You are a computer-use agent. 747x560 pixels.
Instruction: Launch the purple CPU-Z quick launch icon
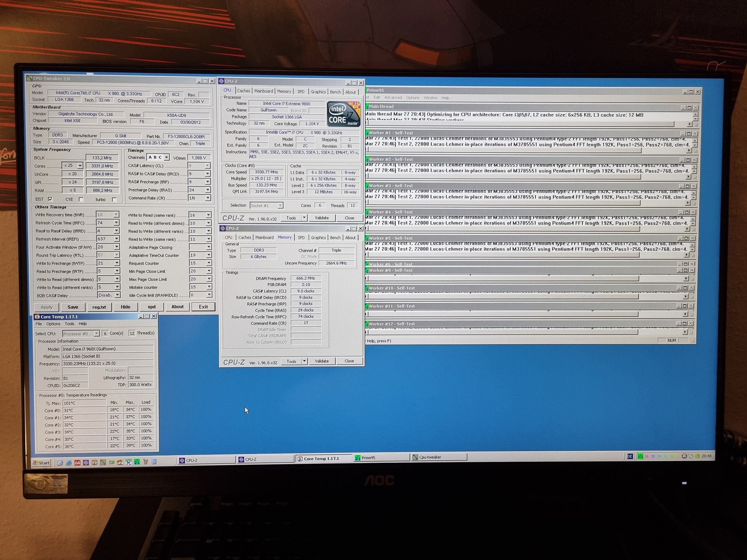coord(86,463)
